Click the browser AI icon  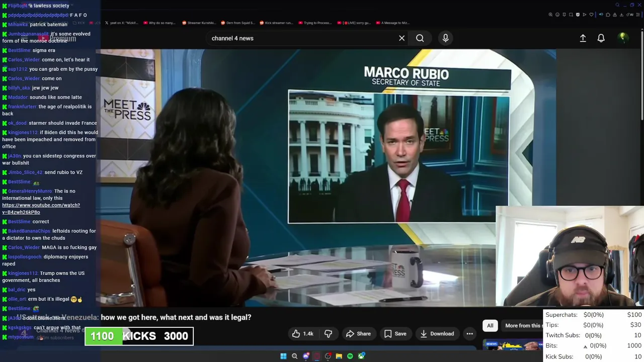point(630,15)
